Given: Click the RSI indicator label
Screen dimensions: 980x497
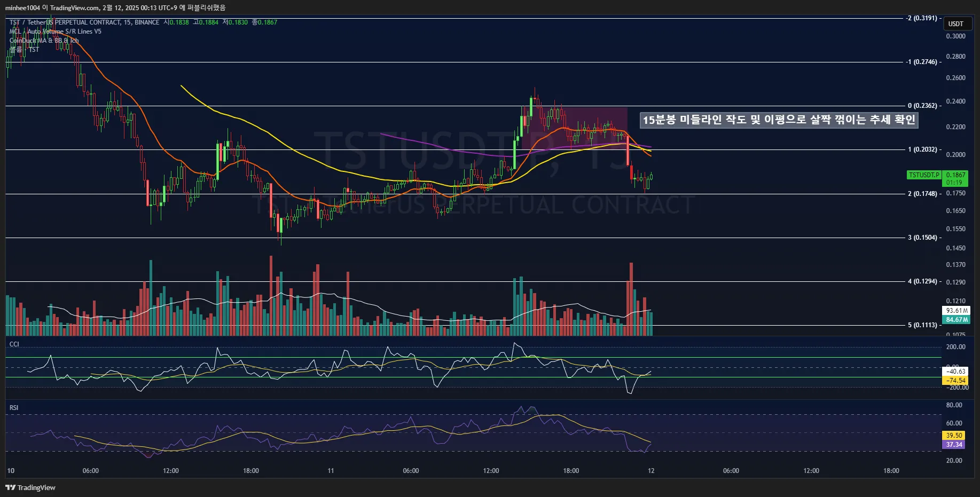Looking at the screenshot, I should 14,408.
